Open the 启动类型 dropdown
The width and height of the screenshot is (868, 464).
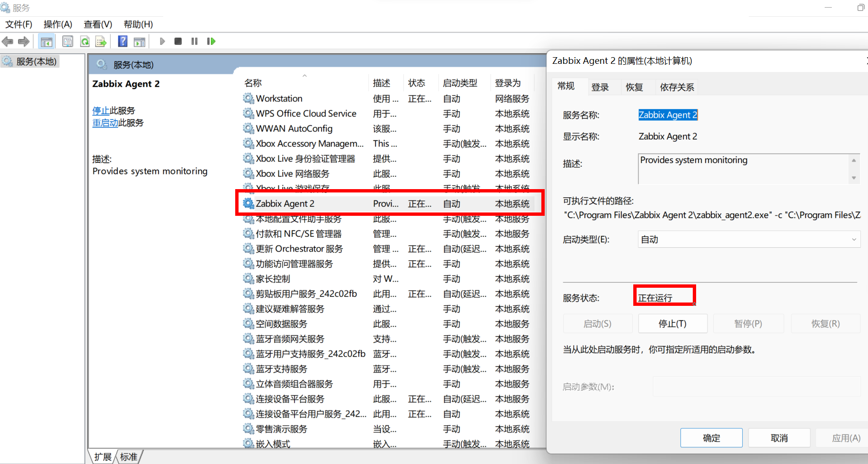[x=749, y=239]
